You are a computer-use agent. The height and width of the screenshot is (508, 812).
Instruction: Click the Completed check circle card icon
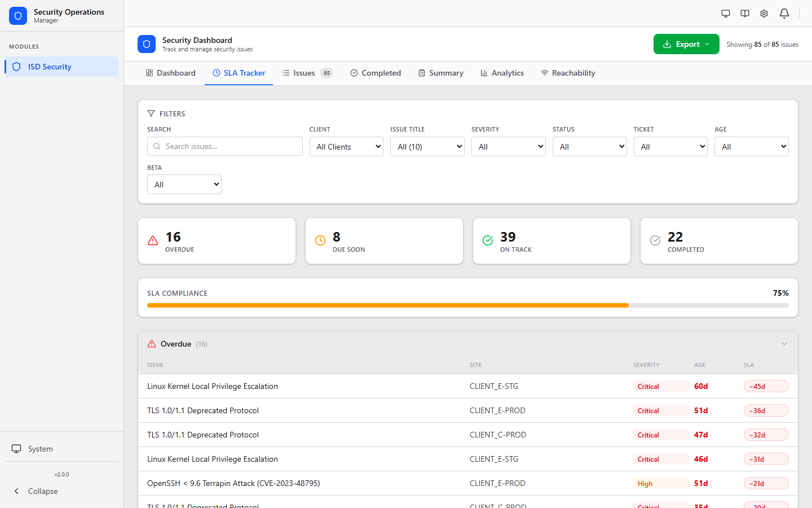(x=655, y=240)
